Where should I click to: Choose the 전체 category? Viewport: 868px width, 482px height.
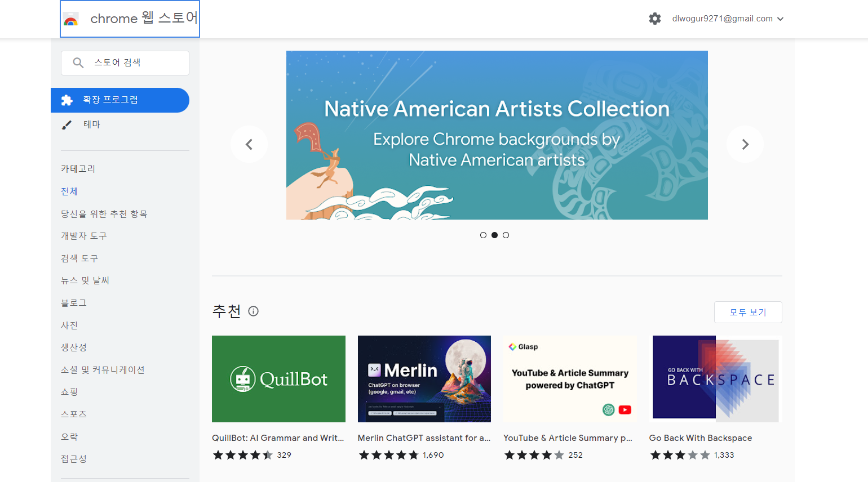tap(69, 191)
